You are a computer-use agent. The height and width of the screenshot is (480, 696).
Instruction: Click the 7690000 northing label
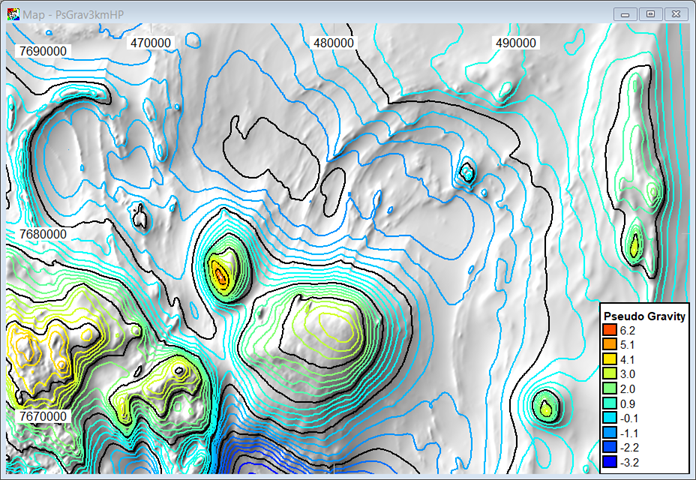pos(43,51)
